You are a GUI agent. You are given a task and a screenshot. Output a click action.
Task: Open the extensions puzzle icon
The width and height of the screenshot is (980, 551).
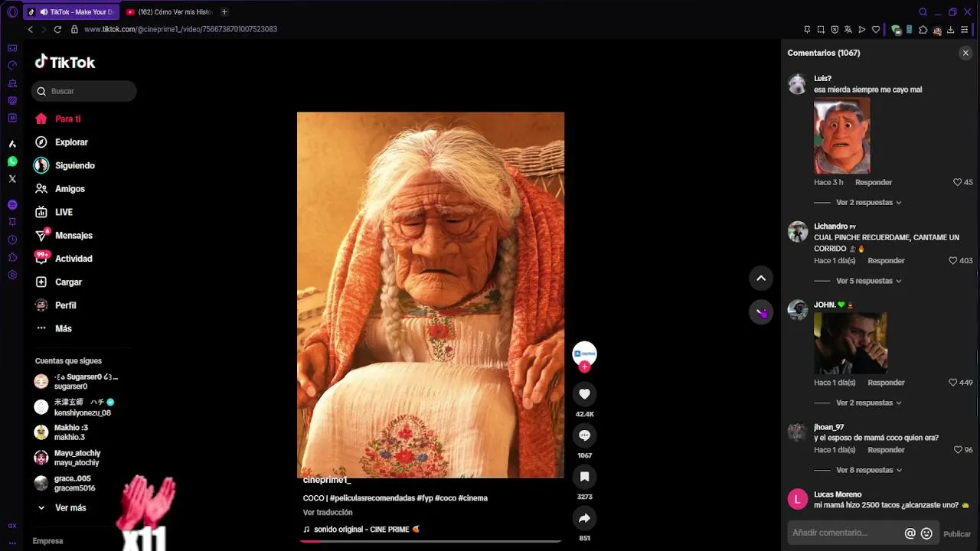923,30
